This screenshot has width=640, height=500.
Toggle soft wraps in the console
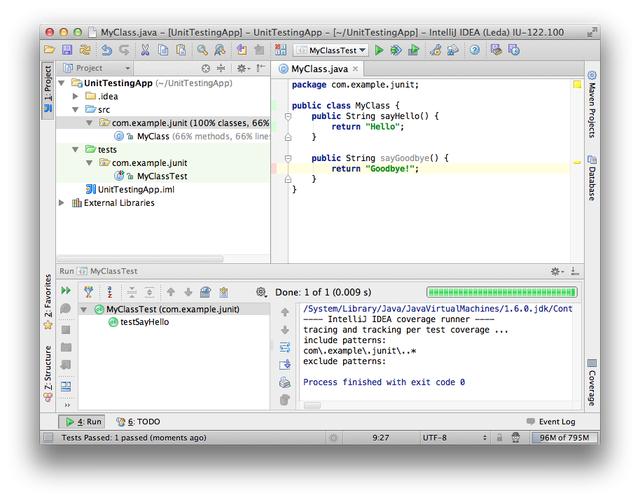tap(284, 347)
